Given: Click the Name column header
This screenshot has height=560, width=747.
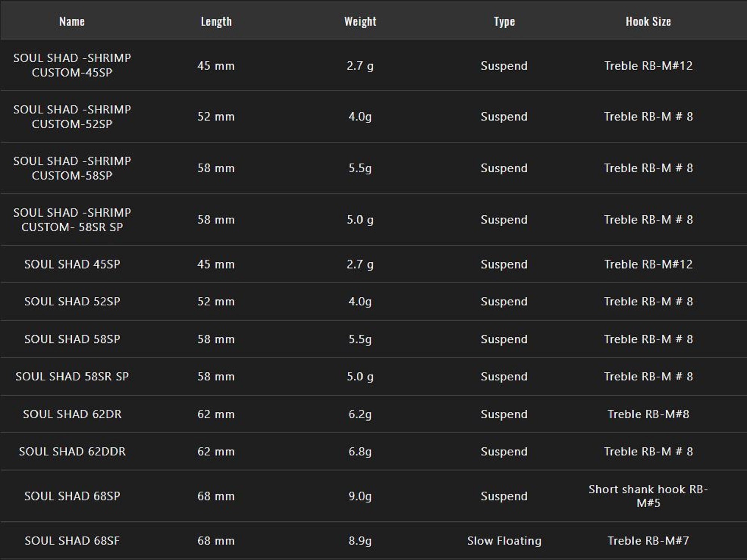Looking at the screenshot, I should (x=72, y=22).
